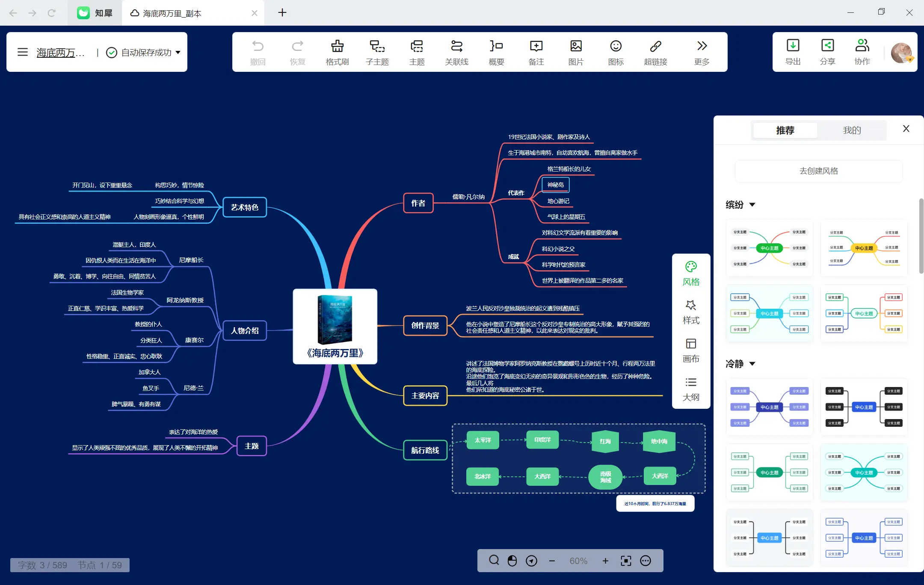Viewport: 924px width, 585px height.
Task: Select the 艺术特色 branch node
Action: coord(244,207)
